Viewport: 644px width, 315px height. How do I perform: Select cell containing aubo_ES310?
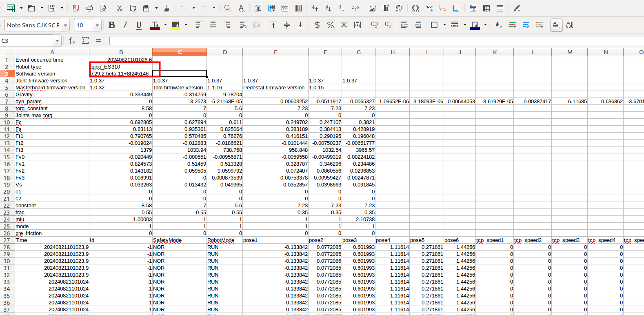[121, 67]
